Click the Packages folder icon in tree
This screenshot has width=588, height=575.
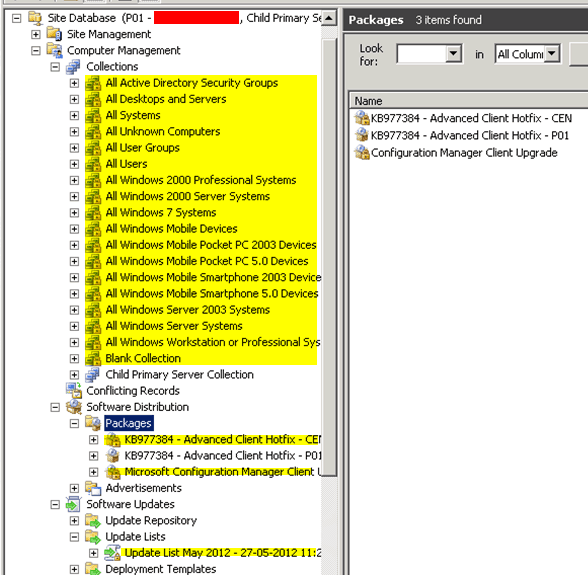click(x=93, y=423)
